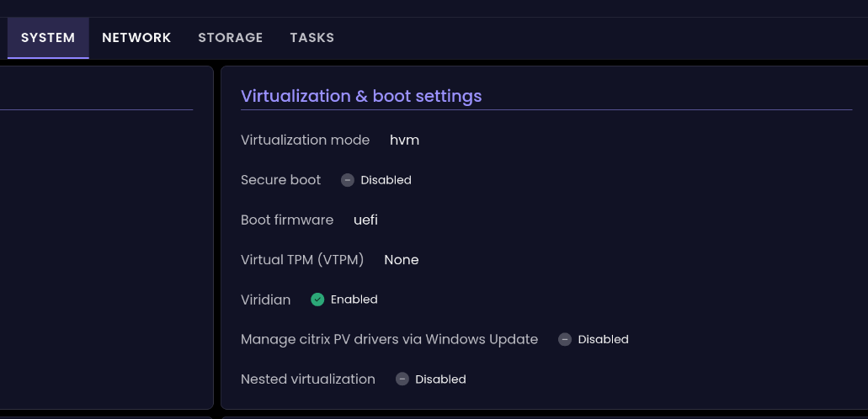The image size is (868, 419).
Task: Click the Virtualization & boot settings heading
Action: click(x=361, y=96)
